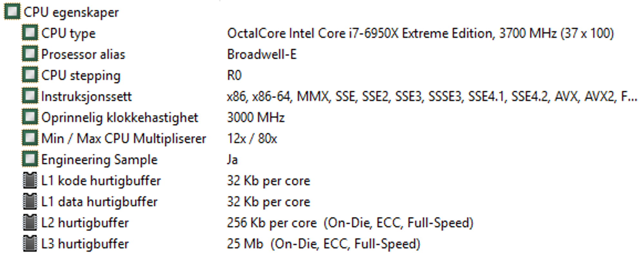644x256 pixels.
Task: Select the CPU type row label
Action: coord(69,34)
